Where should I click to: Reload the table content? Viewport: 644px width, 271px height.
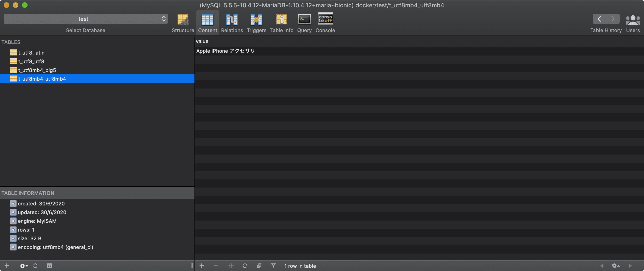coord(245,266)
